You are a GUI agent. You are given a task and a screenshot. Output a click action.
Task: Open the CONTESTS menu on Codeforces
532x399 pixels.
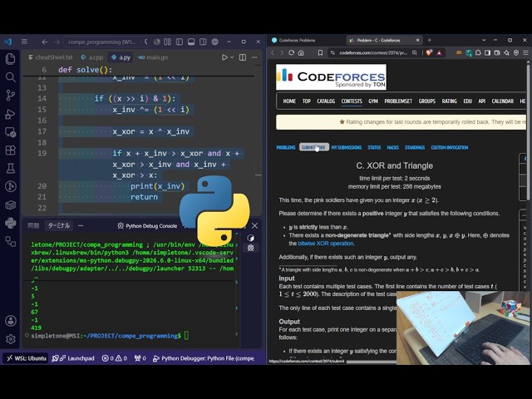(352, 101)
